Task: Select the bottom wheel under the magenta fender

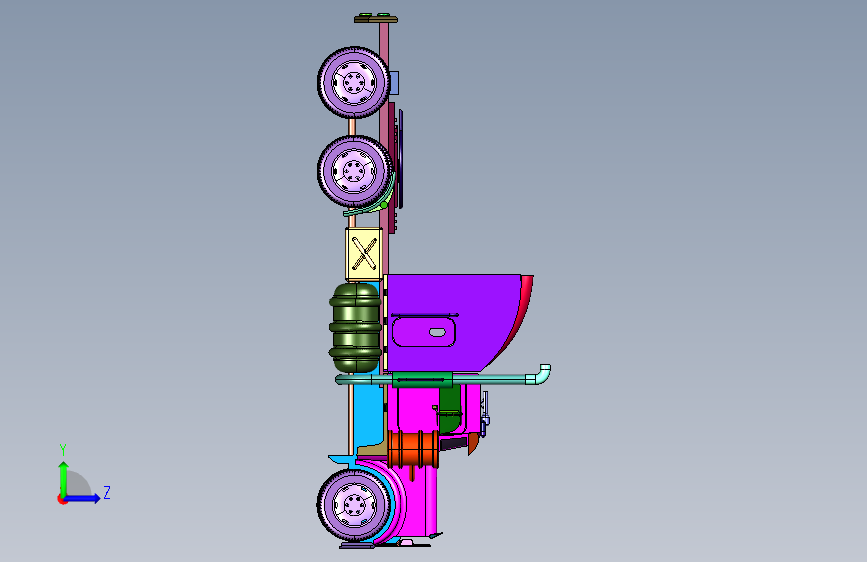Action: (353, 504)
